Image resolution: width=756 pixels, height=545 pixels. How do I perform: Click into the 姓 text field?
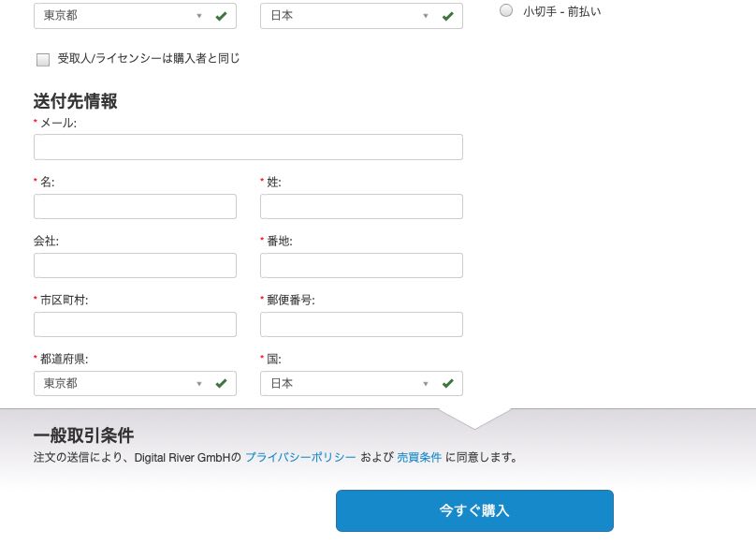tap(361, 206)
